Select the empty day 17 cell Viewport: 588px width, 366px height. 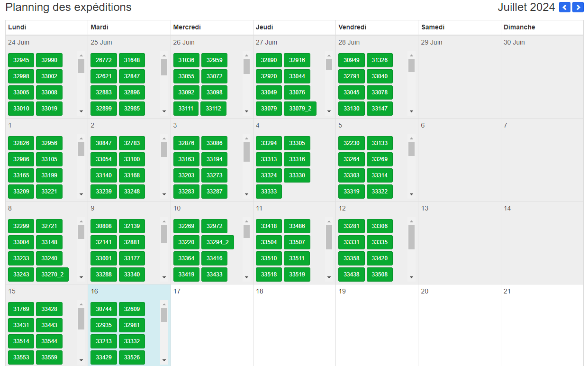pos(212,327)
